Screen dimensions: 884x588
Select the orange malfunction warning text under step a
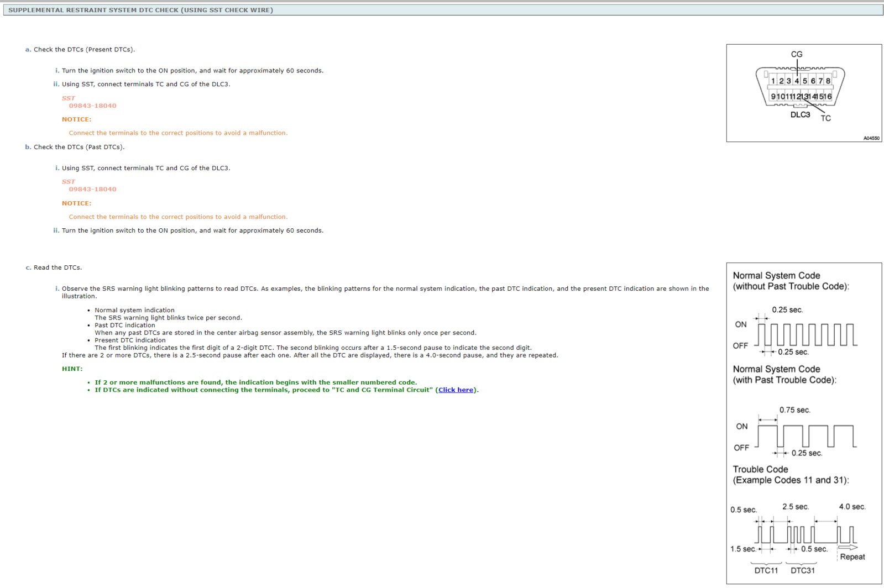click(178, 133)
